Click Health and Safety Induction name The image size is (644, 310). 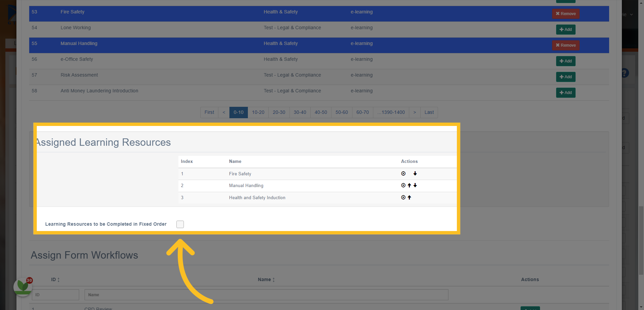point(257,197)
